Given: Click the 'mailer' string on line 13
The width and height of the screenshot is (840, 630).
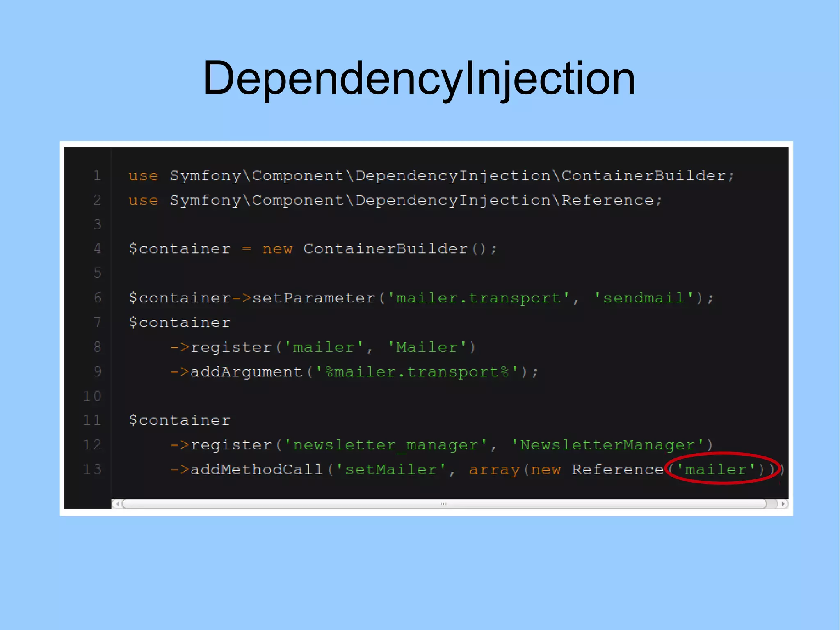Looking at the screenshot, I should [x=715, y=470].
